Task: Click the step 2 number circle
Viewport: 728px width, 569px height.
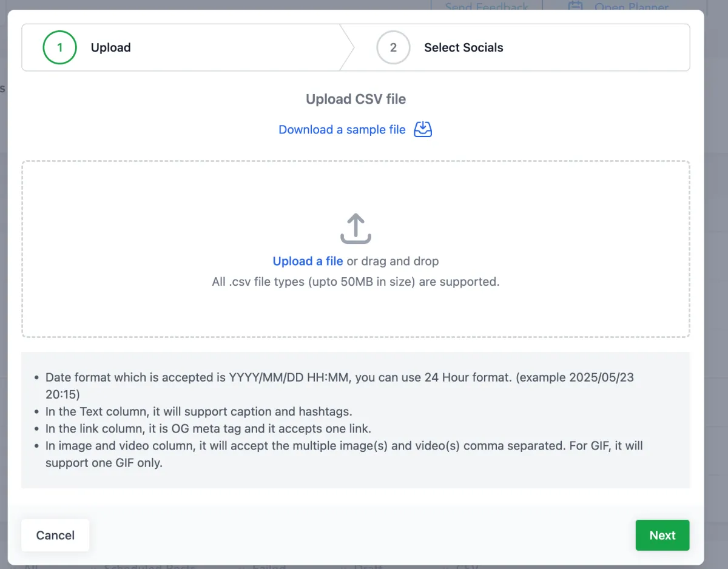Action: (x=393, y=47)
